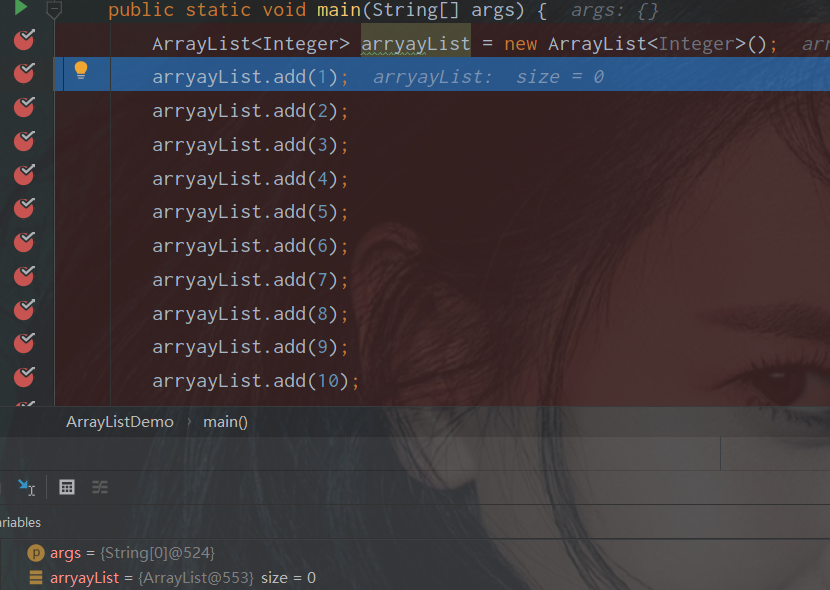The image size is (830, 590).
Task: Collapse the main method fold marker
Action: tap(54, 9)
